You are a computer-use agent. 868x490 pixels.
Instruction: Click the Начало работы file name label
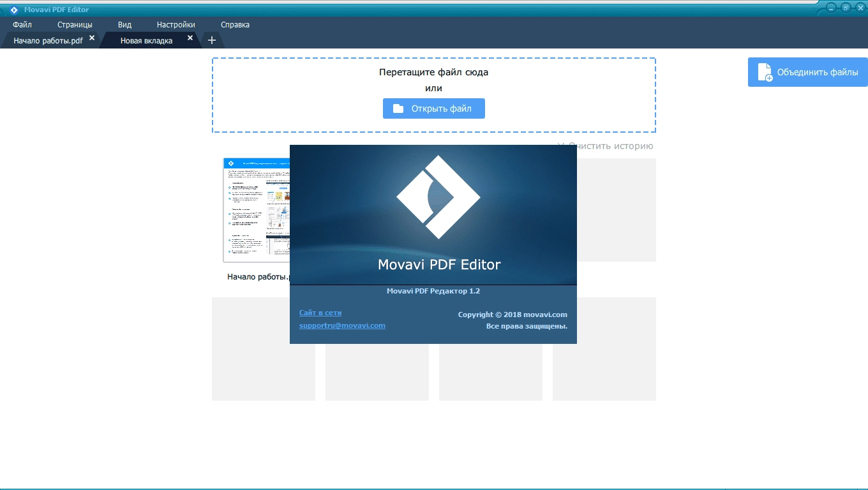(x=258, y=277)
